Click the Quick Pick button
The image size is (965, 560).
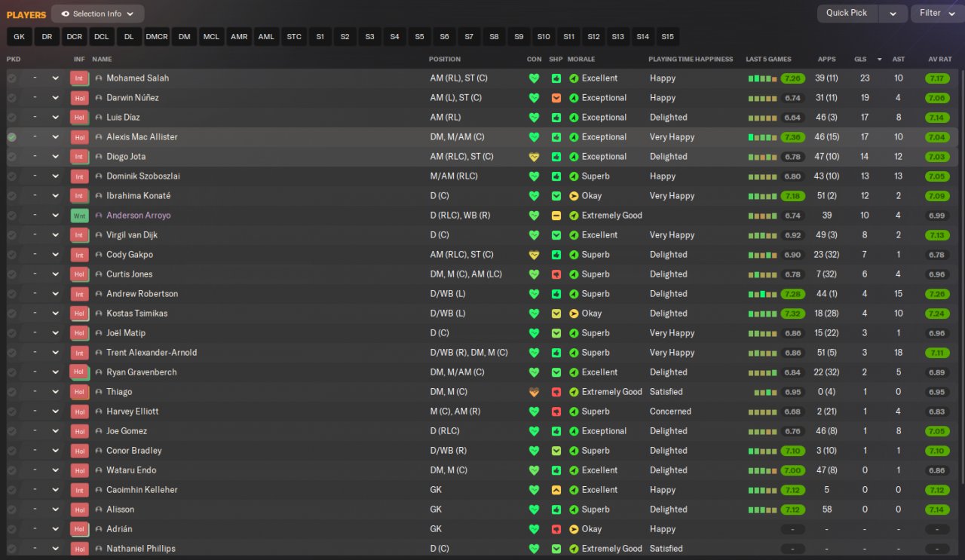click(x=847, y=14)
